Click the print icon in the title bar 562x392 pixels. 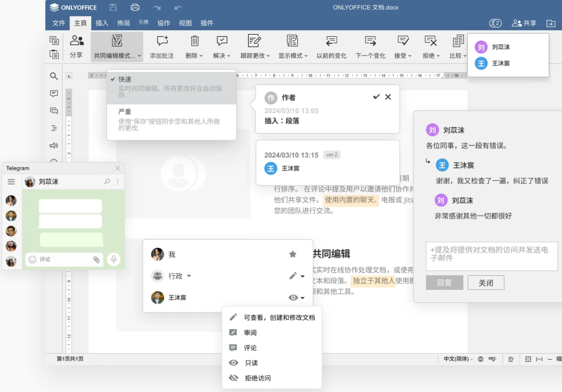(x=135, y=7)
